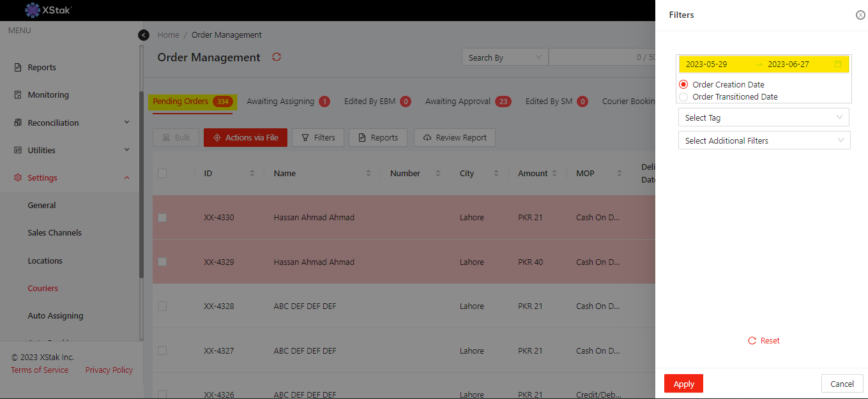This screenshot has height=399, width=868.
Task: Collapse the sidebar with the arrow icon
Action: click(x=144, y=35)
